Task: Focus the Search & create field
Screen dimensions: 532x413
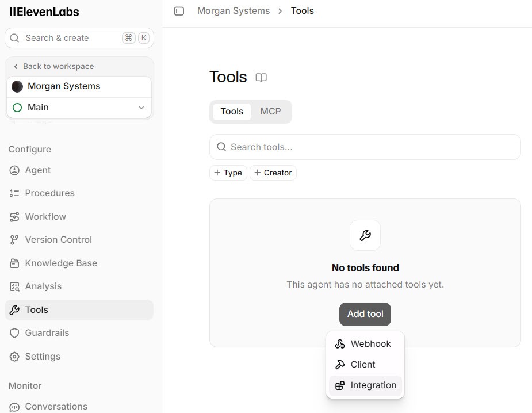Action: click(x=79, y=38)
